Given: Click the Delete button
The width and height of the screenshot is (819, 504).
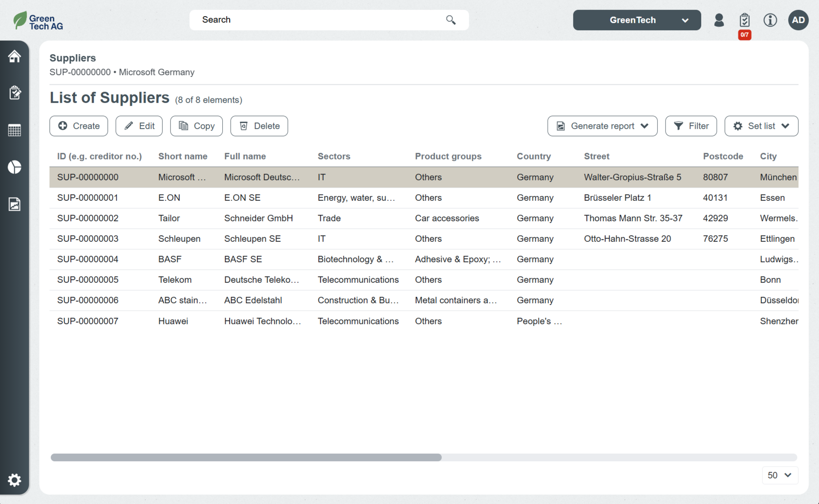Looking at the screenshot, I should click(x=259, y=126).
